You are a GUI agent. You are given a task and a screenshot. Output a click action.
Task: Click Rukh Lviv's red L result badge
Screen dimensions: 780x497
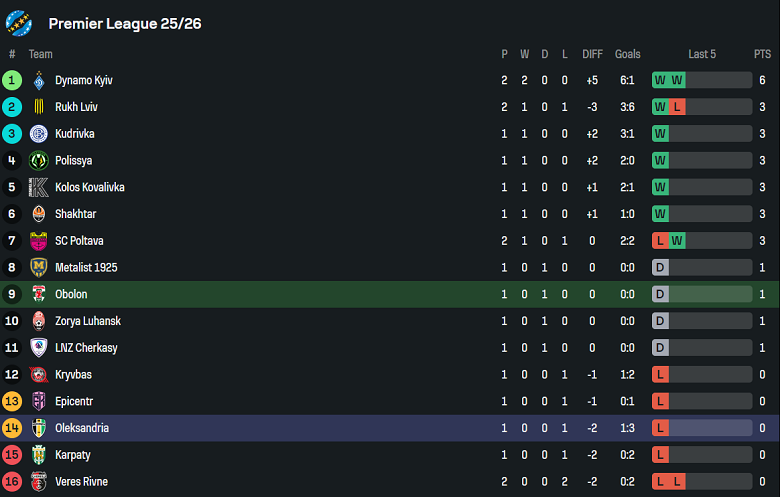pos(677,107)
